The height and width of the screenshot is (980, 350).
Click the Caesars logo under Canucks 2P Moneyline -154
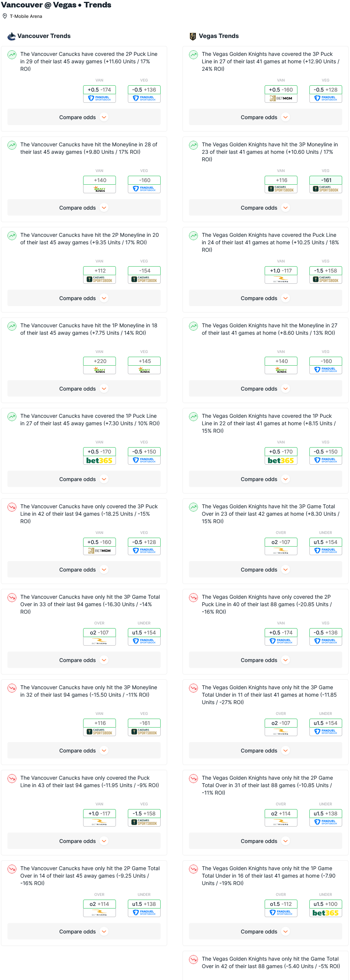(144, 279)
